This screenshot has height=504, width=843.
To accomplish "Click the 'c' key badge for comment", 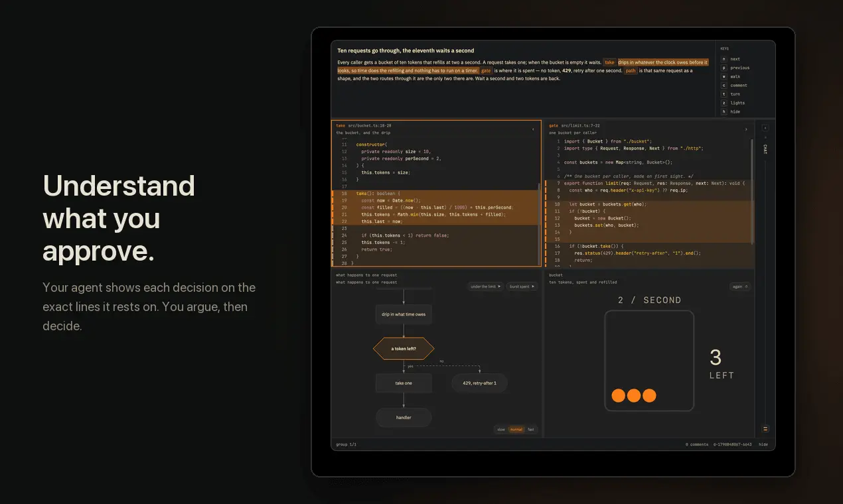I will click(724, 86).
